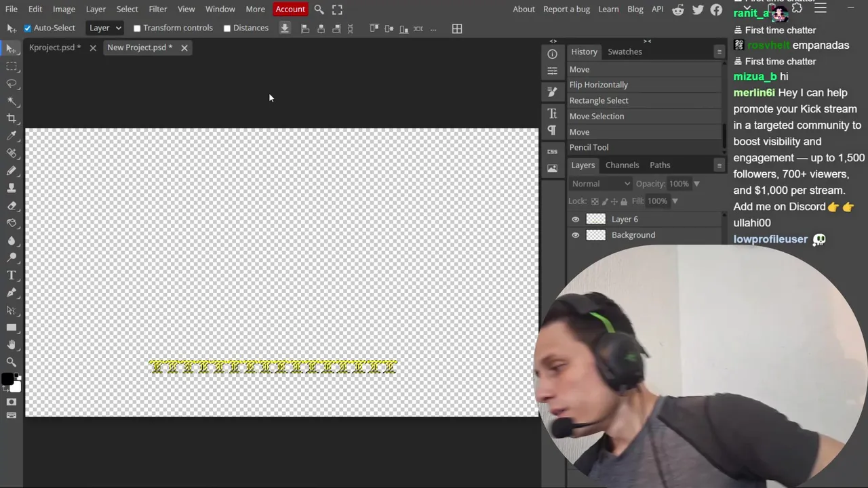868x488 pixels.
Task: Select the Spot Healing Brush tool
Action: pyautogui.click(x=12, y=153)
